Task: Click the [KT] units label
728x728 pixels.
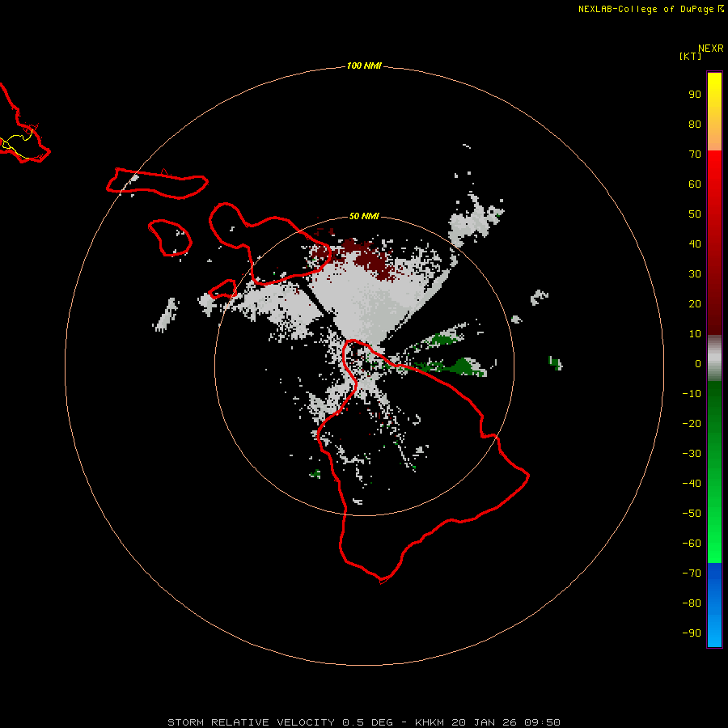Action: (691, 56)
